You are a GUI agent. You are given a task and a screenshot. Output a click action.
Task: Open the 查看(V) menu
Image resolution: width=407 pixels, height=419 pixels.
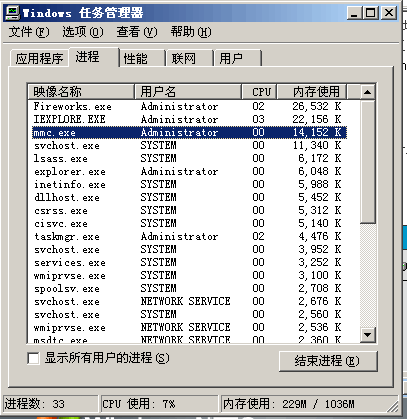[137, 32]
